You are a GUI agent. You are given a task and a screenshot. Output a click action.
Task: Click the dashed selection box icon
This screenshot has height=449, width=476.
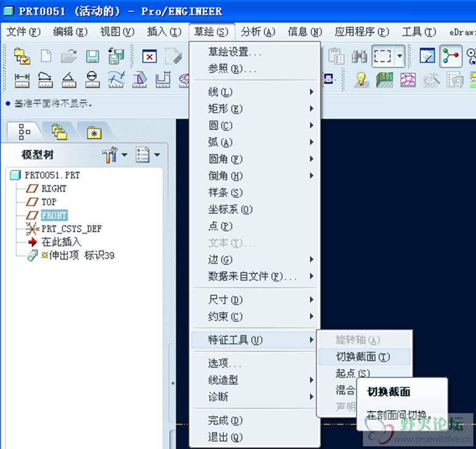tap(383, 56)
